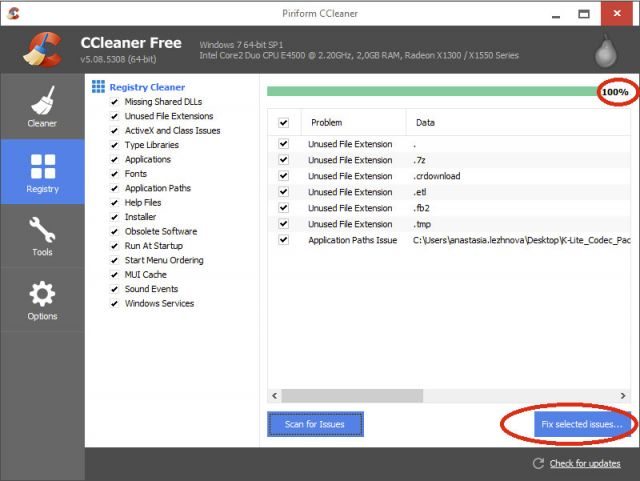The image size is (640, 481).
Task: Click the version text v5.08.5308
Action: (118, 59)
